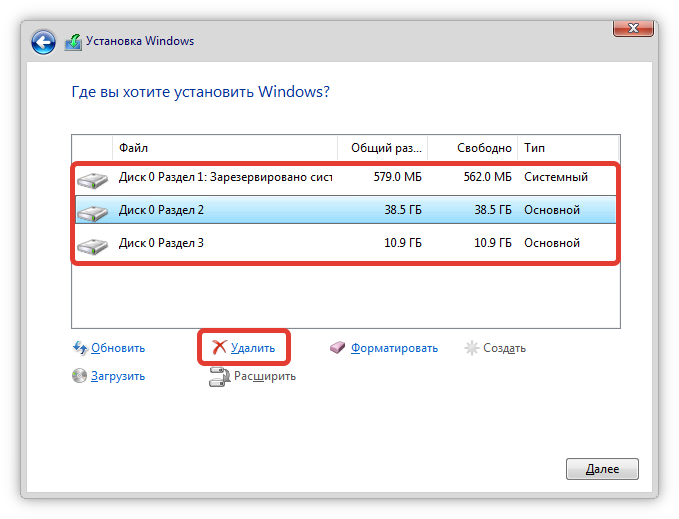Click the Расширить option
Viewport: 679px width, 519px height.
[265, 376]
